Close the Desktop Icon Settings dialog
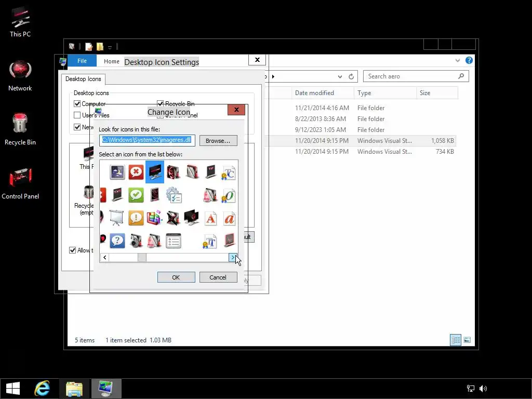This screenshot has width=532, height=399. point(257,60)
